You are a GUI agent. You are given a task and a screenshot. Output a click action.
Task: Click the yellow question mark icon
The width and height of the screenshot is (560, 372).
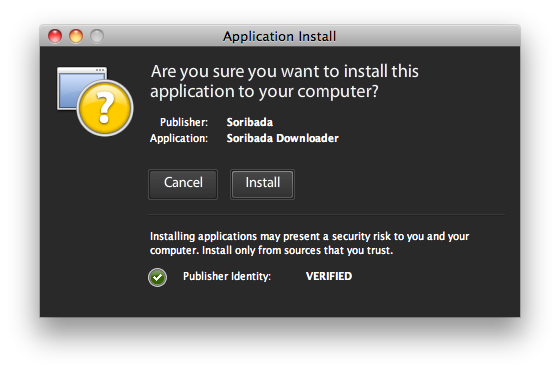(x=105, y=108)
